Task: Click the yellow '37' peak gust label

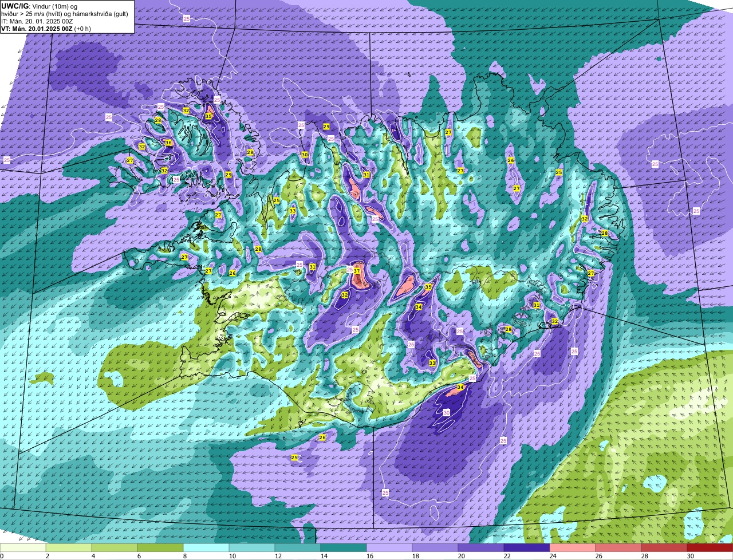Action: point(357,271)
